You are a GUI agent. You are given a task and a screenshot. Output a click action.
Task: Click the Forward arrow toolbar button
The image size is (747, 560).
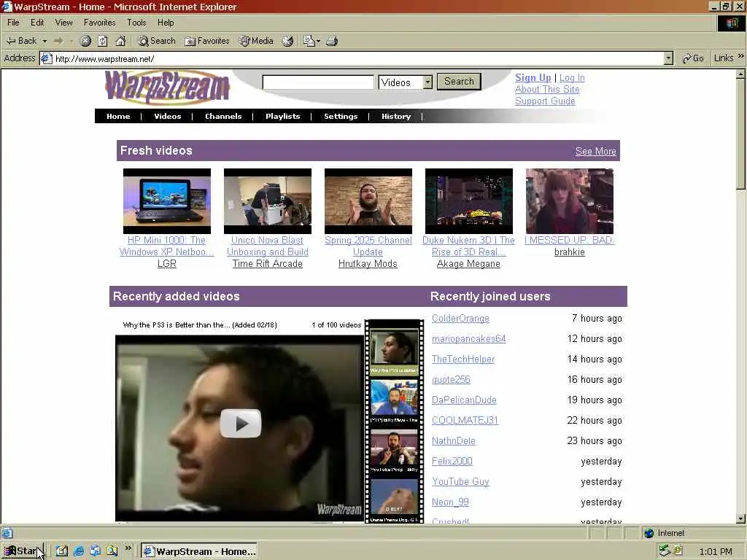(58, 41)
